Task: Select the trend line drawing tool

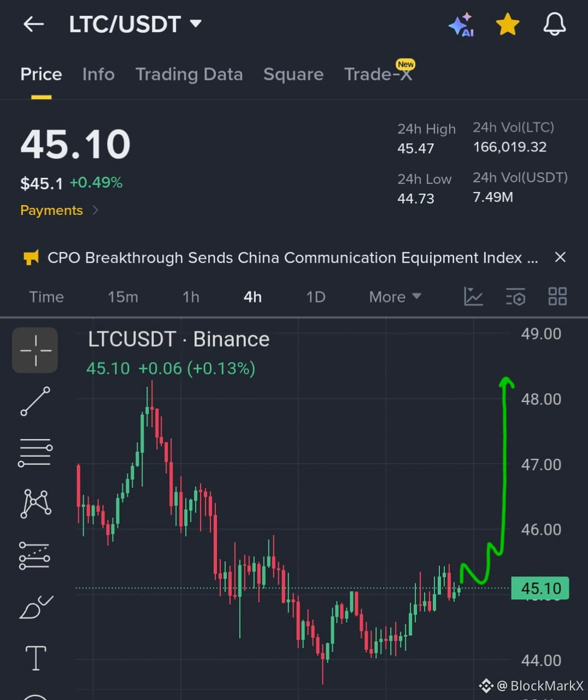Action: coord(36,401)
